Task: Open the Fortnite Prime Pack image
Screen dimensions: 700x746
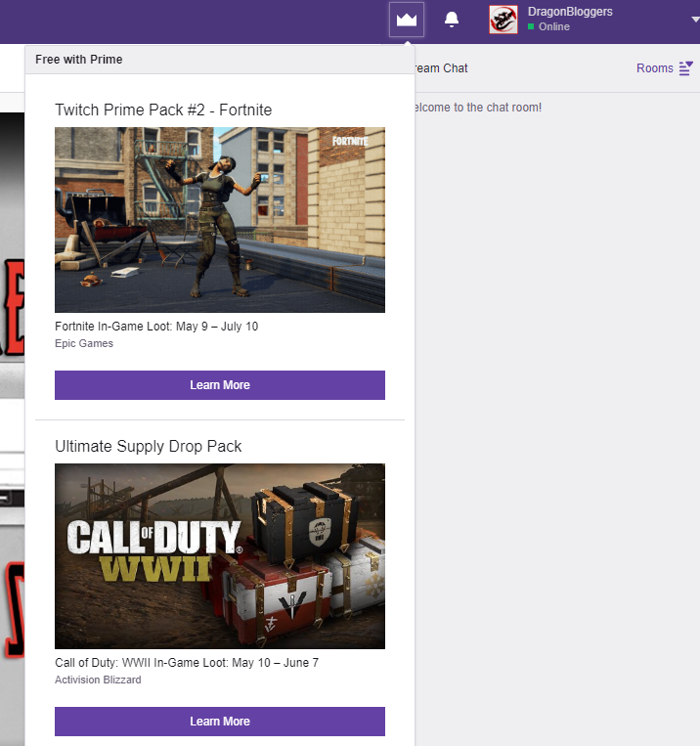Action: coord(220,220)
